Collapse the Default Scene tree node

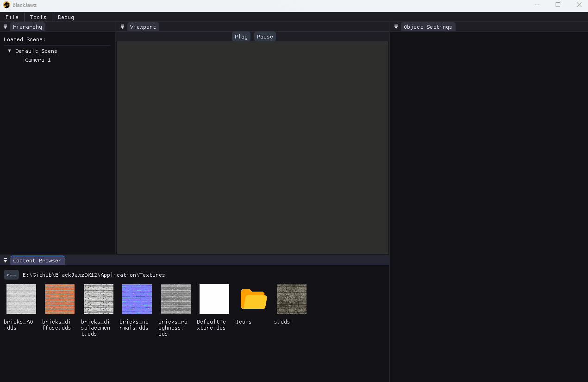click(x=10, y=51)
